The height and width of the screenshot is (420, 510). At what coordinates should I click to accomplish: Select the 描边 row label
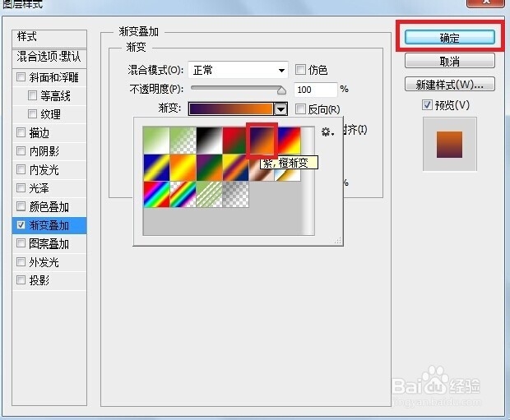[39, 132]
